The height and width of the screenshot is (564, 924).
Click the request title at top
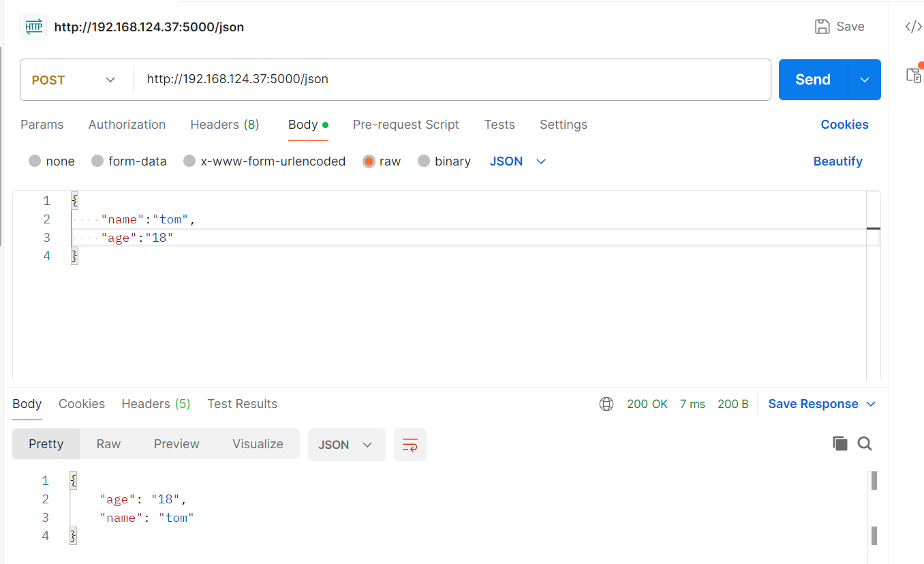pyautogui.click(x=149, y=27)
